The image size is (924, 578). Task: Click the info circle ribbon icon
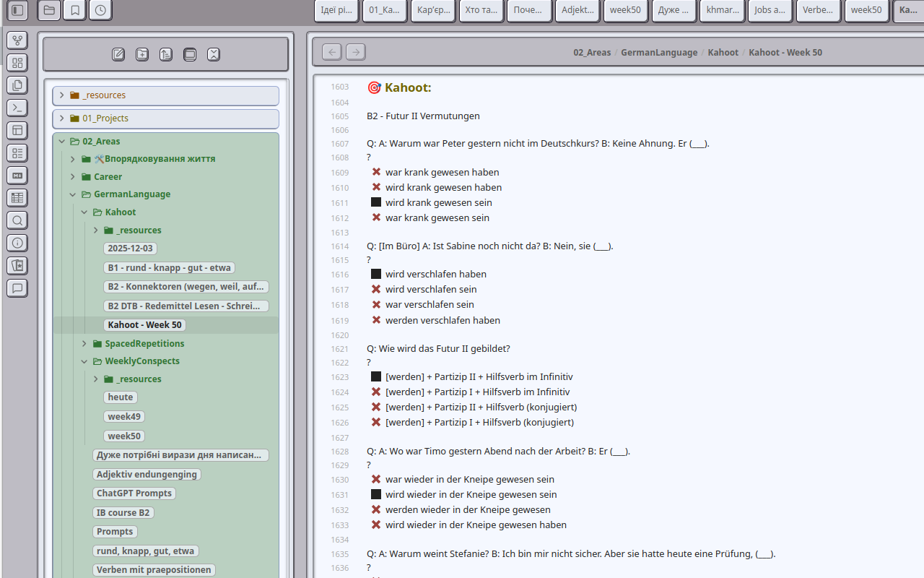(17, 243)
